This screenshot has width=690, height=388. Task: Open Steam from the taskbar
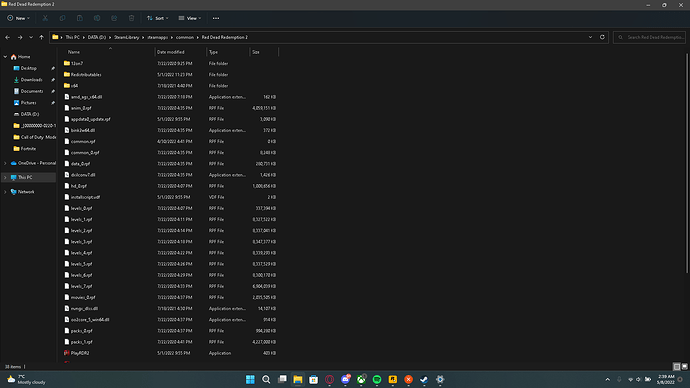[x=424, y=379]
